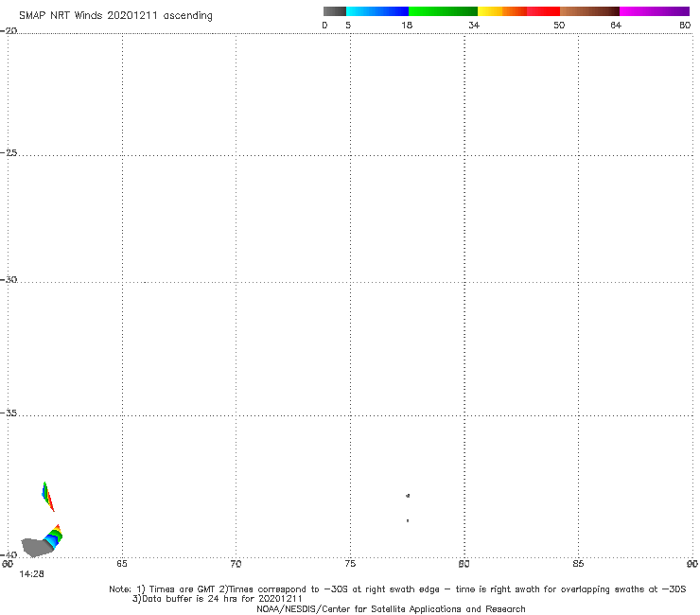Select the brown 50-64 color bar segment

click(x=589, y=11)
